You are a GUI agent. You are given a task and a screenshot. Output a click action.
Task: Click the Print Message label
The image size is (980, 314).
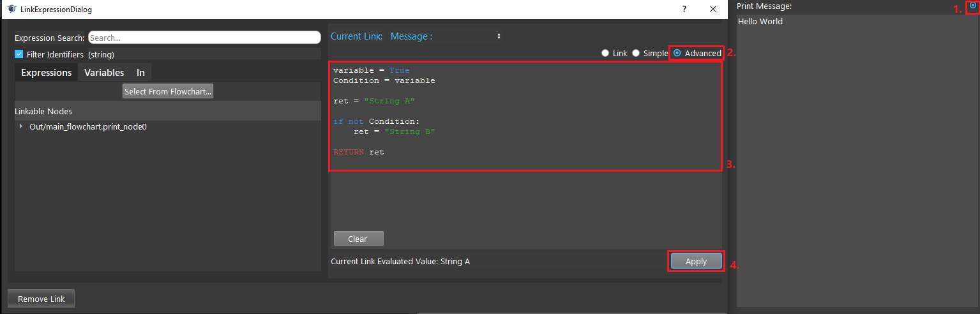tap(764, 6)
